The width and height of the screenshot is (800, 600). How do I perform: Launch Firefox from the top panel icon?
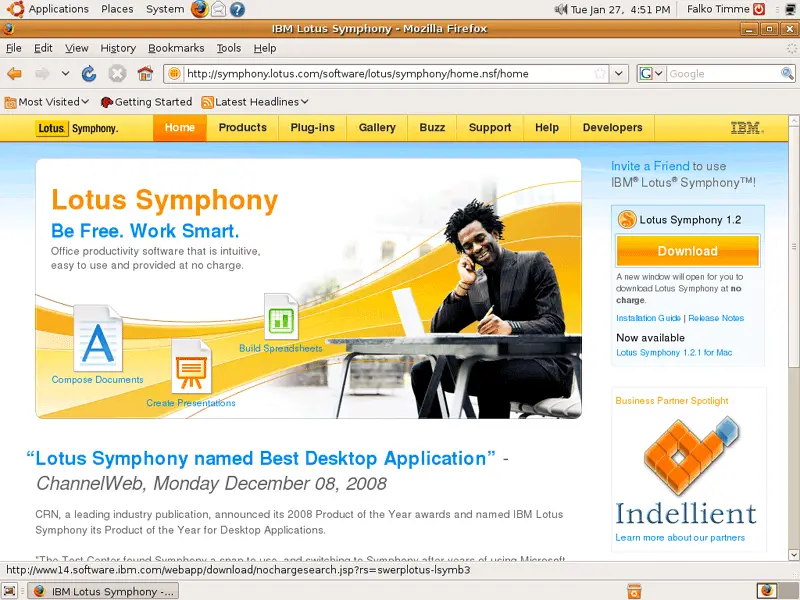point(199,9)
